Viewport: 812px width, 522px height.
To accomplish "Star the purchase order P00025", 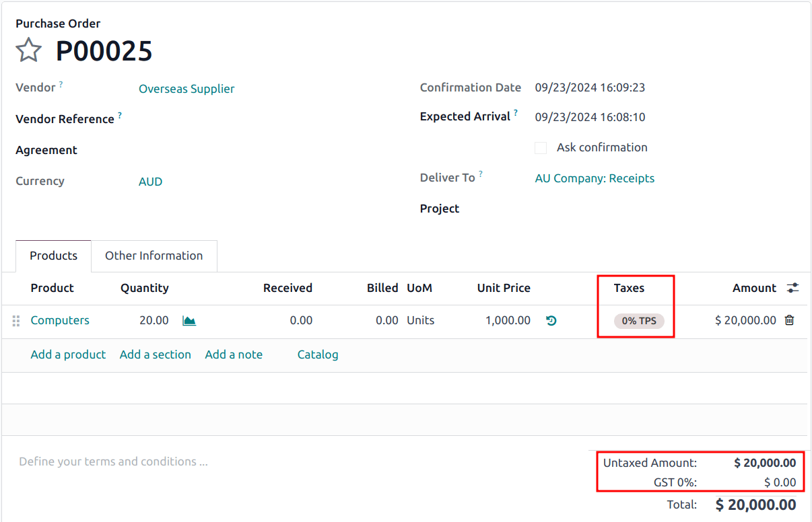I will (x=28, y=50).
